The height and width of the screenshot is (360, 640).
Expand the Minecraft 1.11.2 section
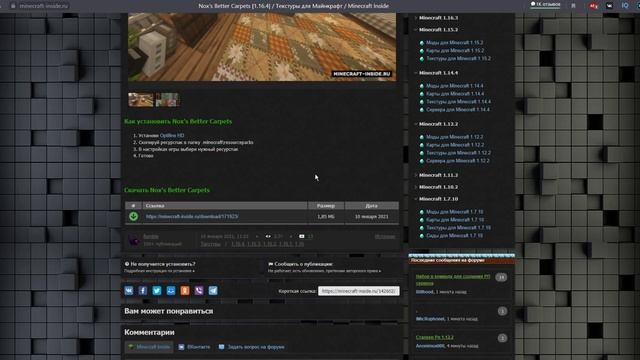coord(438,175)
